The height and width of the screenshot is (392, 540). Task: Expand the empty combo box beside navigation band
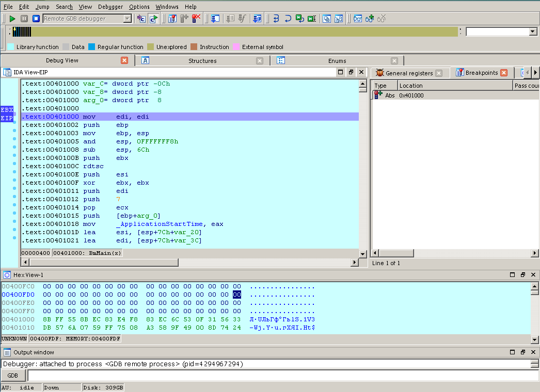533,32
